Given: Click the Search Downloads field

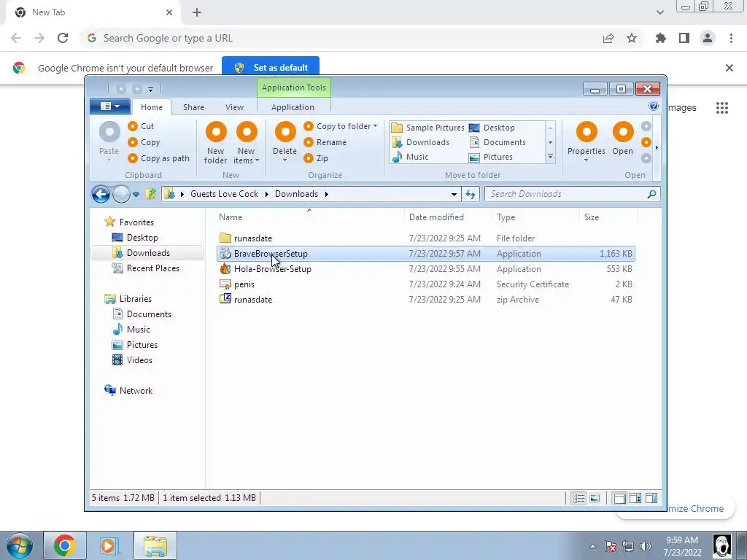Looking at the screenshot, I should pyautogui.click(x=573, y=194).
